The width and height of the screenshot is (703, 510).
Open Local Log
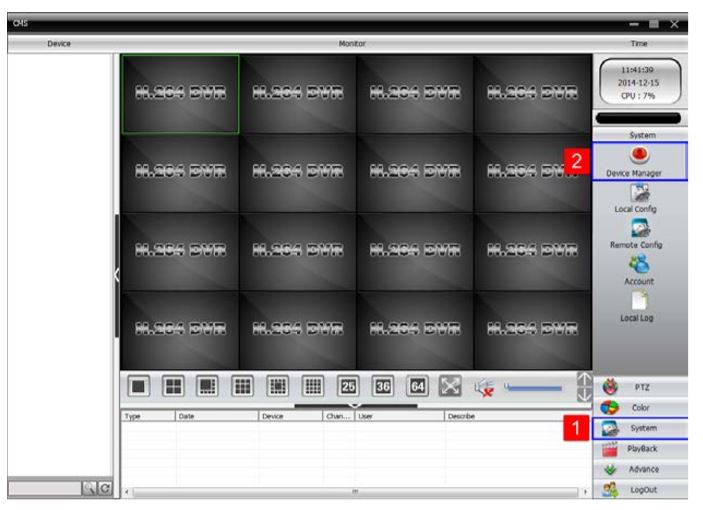637,307
